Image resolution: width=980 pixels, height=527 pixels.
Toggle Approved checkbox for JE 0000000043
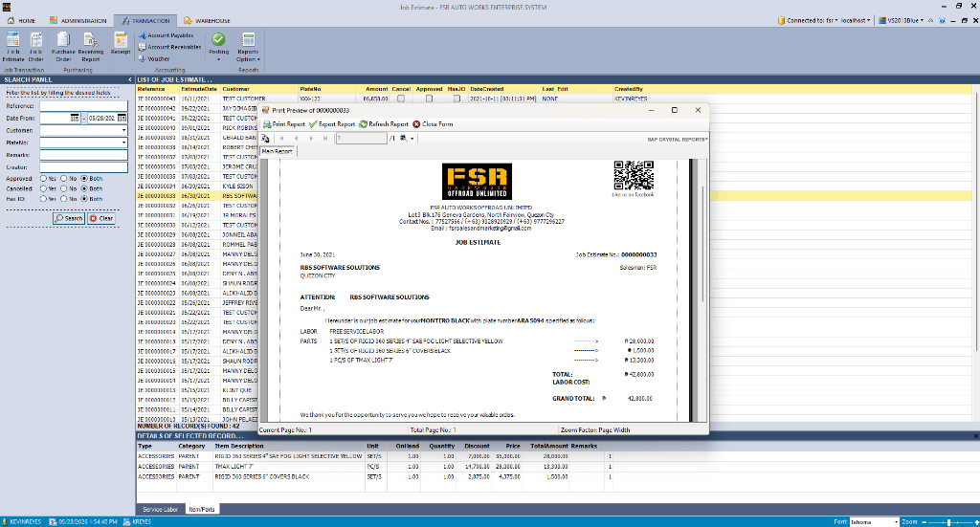[x=429, y=99]
